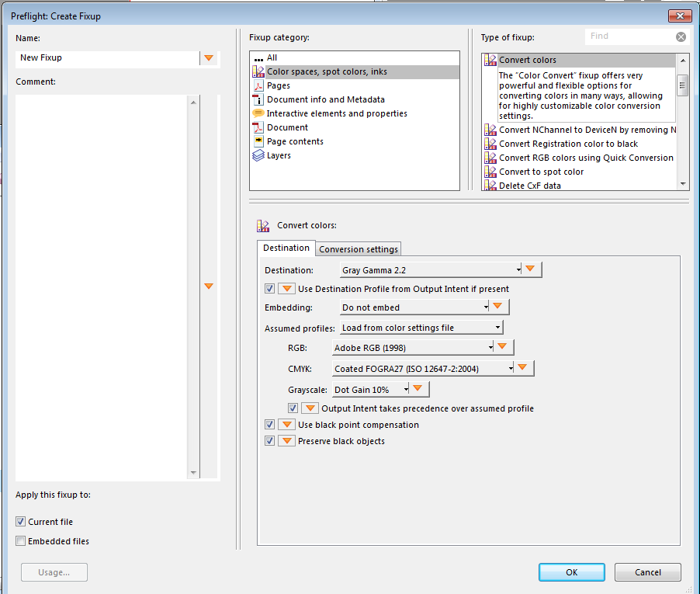Close the Preflight Create Fixup dialog
Image resolution: width=700 pixels, height=594 pixels.
(x=680, y=16)
